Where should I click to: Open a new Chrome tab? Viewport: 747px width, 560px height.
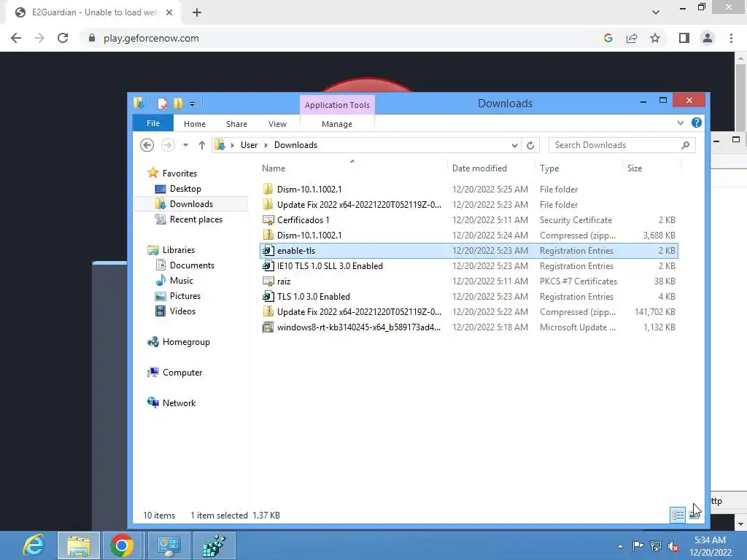click(197, 13)
